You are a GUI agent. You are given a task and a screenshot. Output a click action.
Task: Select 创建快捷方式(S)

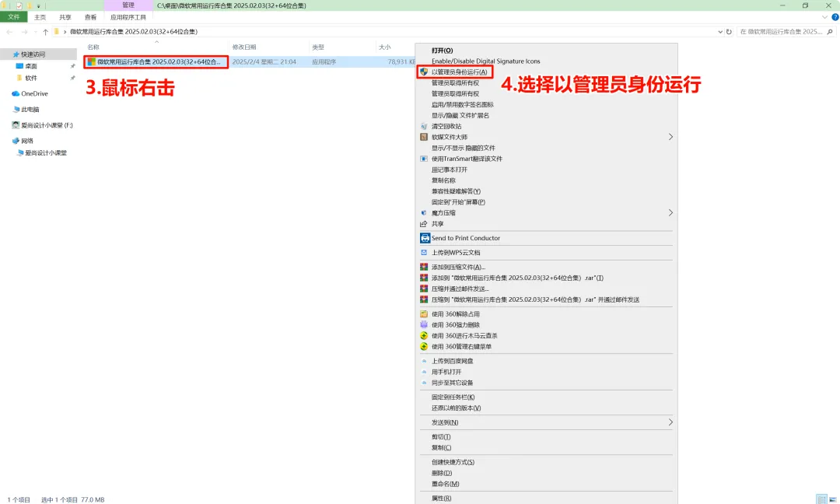(x=453, y=462)
